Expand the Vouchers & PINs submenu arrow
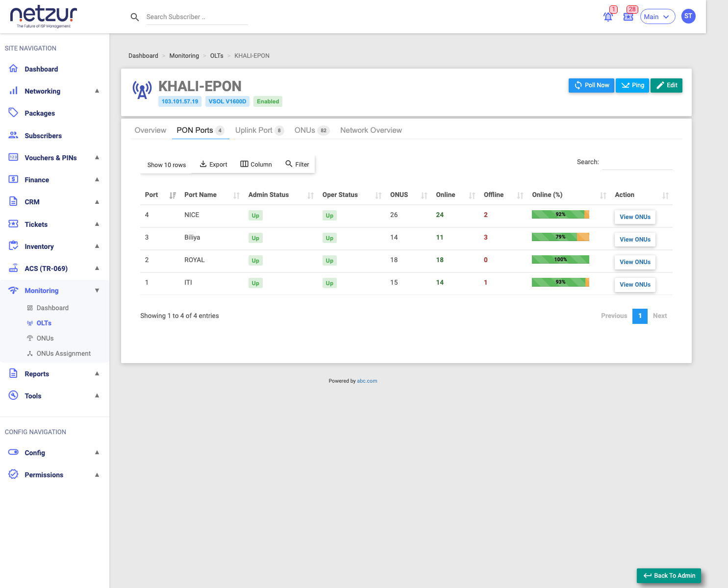 pyautogui.click(x=97, y=157)
